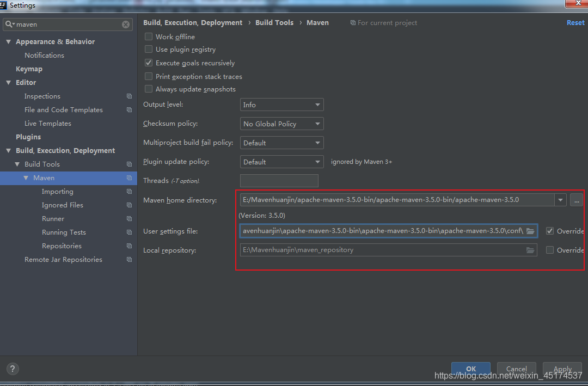Click project-level icon beside Runner
The height and width of the screenshot is (386, 588).
click(130, 219)
